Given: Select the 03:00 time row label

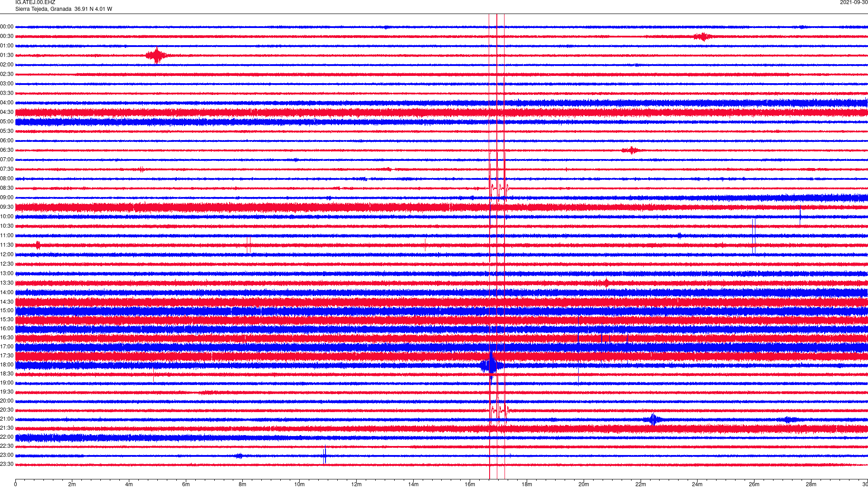Looking at the screenshot, I should click(x=7, y=84).
